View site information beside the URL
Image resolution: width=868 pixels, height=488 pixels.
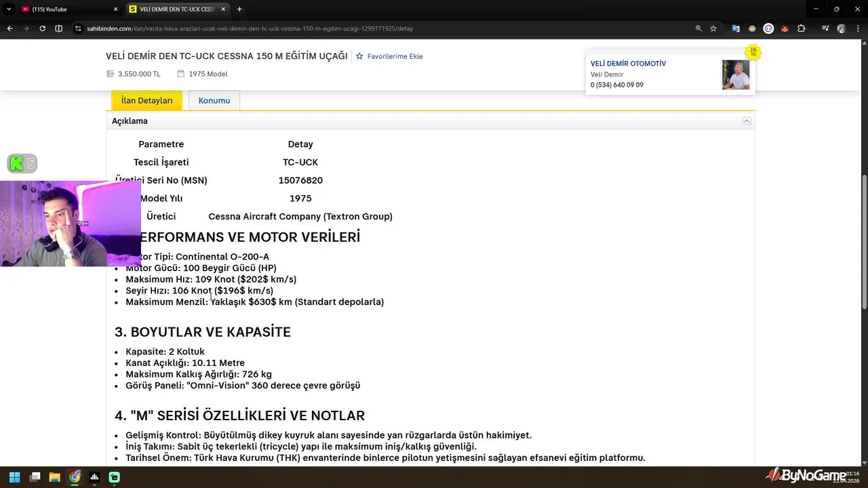pos(79,28)
